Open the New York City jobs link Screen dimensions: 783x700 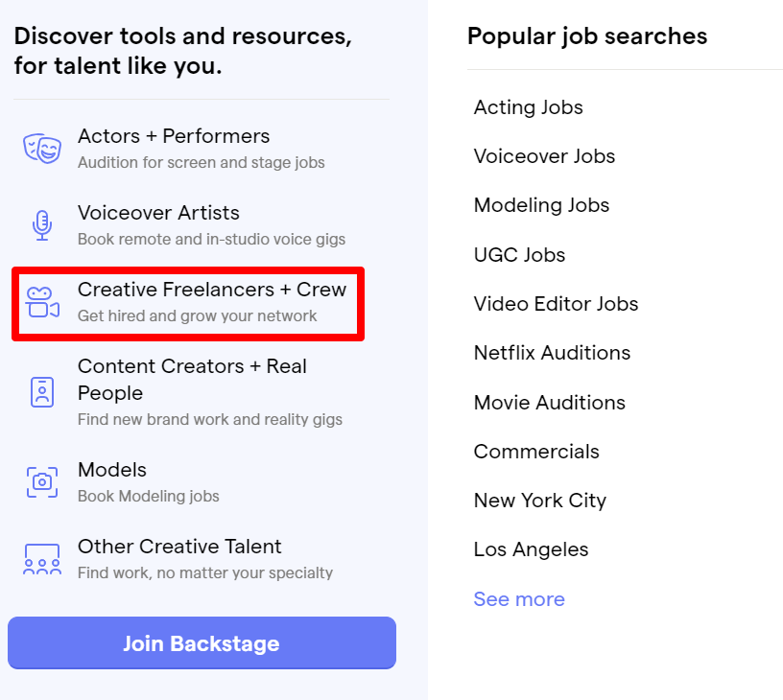point(540,501)
